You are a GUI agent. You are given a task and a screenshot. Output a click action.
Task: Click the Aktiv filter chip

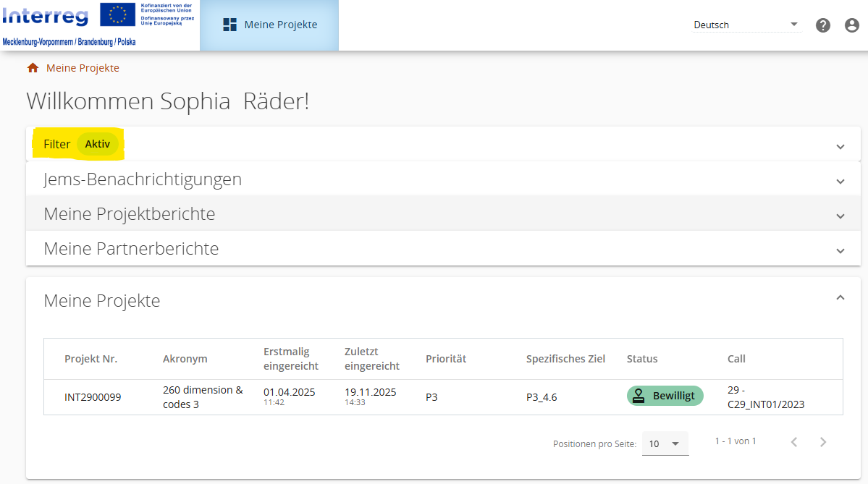click(x=97, y=144)
